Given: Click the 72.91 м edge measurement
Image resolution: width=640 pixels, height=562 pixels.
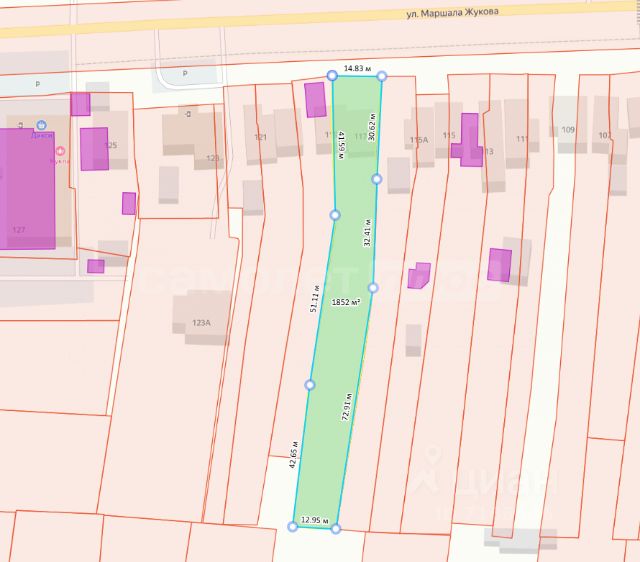Looking at the screenshot, I should coord(347,407).
